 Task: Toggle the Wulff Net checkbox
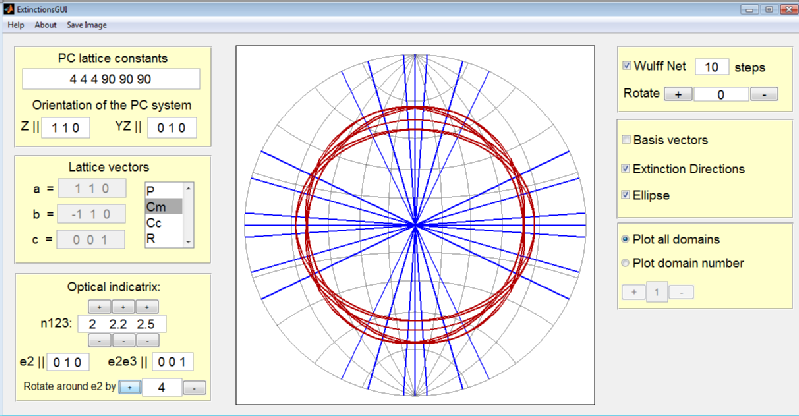627,67
